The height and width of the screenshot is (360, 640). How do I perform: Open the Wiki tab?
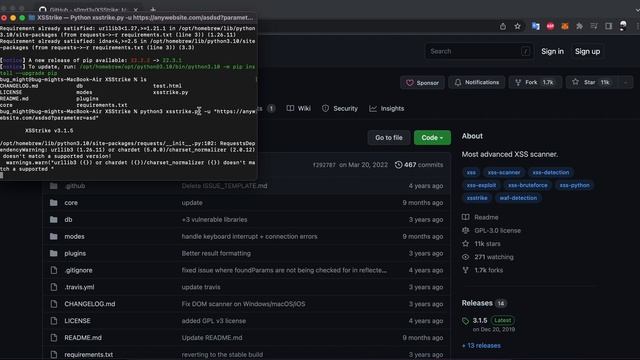click(x=299, y=109)
